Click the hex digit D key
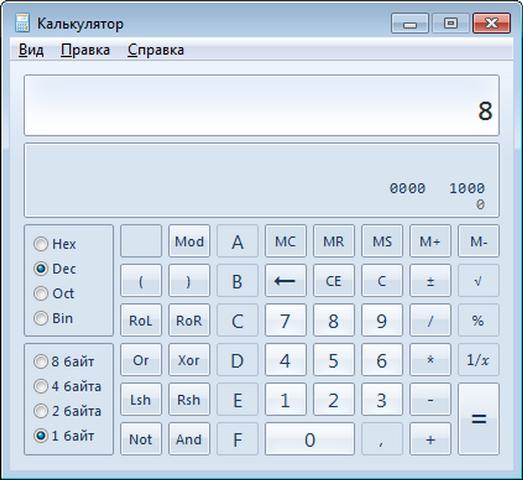This screenshot has height=480, width=523. (237, 360)
